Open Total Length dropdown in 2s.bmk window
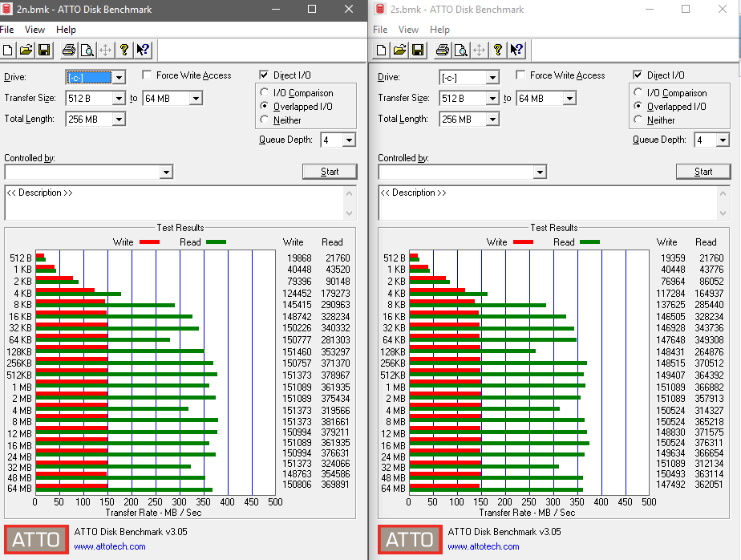741x560 pixels. [493, 120]
